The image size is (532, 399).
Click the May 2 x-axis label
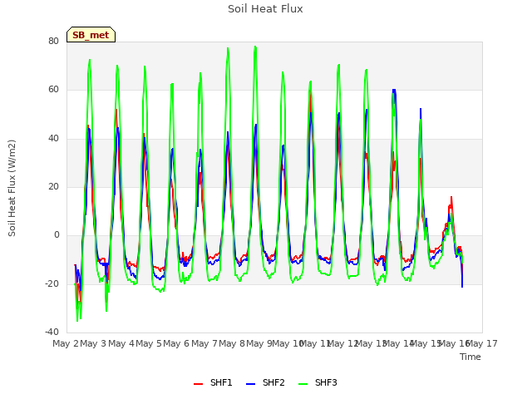point(66,343)
